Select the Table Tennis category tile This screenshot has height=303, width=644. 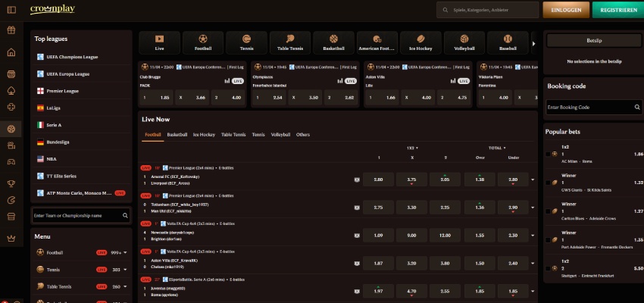point(290,42)
